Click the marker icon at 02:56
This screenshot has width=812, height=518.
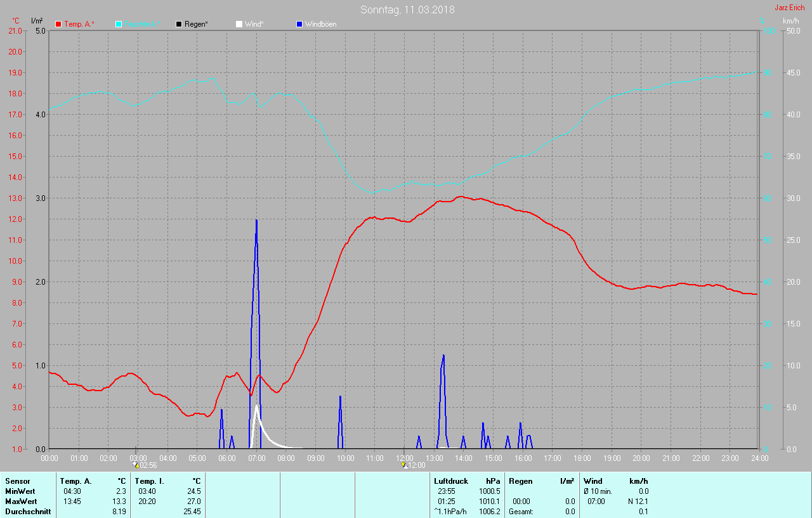(136, 465)
